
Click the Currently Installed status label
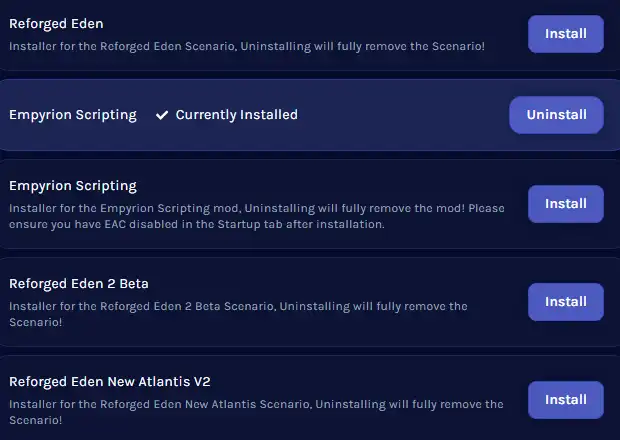tap(236, 115)
